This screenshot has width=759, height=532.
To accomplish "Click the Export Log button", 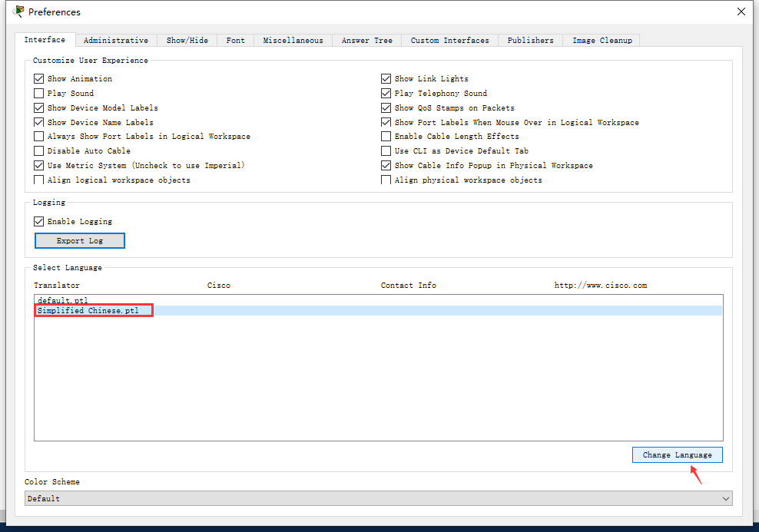I will click(80, 241).
